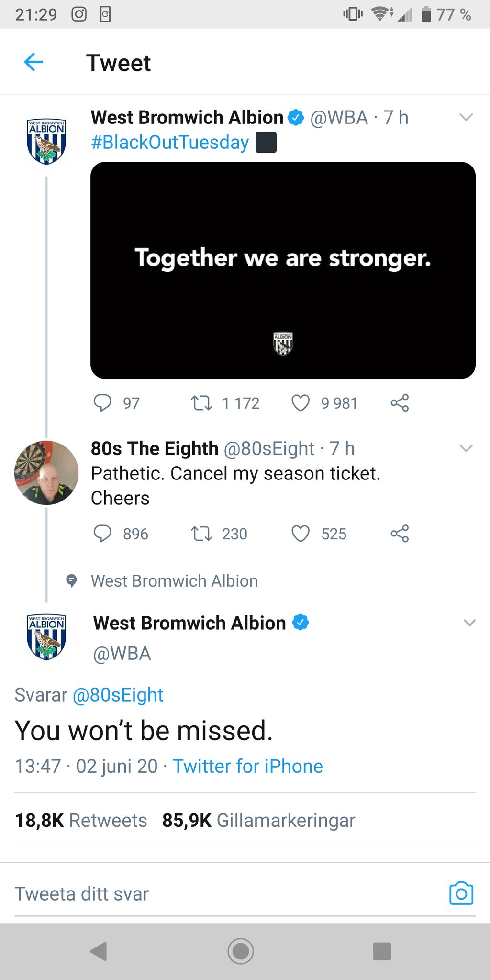Share 80s The Eighth's tweet
This screenshot has height=980, width=490.
coord(400,534)
